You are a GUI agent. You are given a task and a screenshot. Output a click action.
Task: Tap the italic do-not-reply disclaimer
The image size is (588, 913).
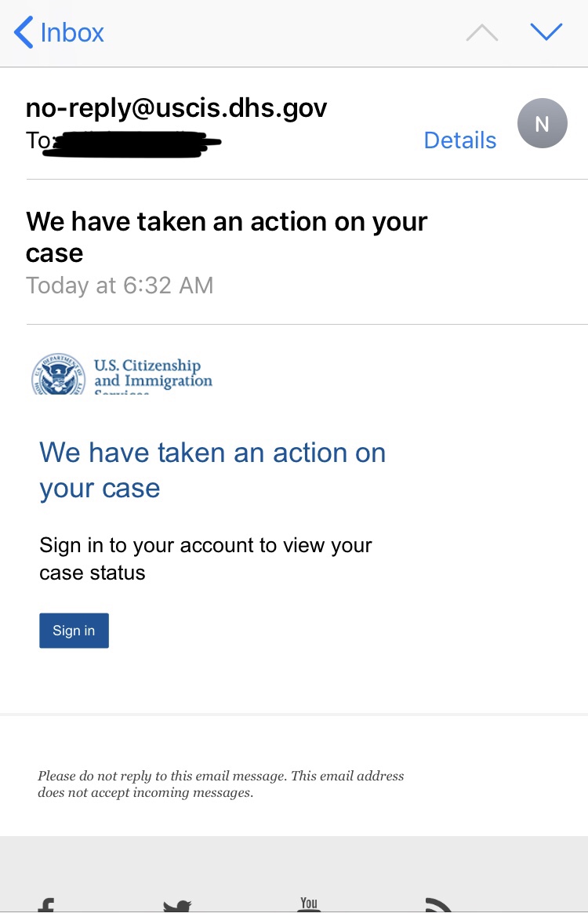[220, 784]
